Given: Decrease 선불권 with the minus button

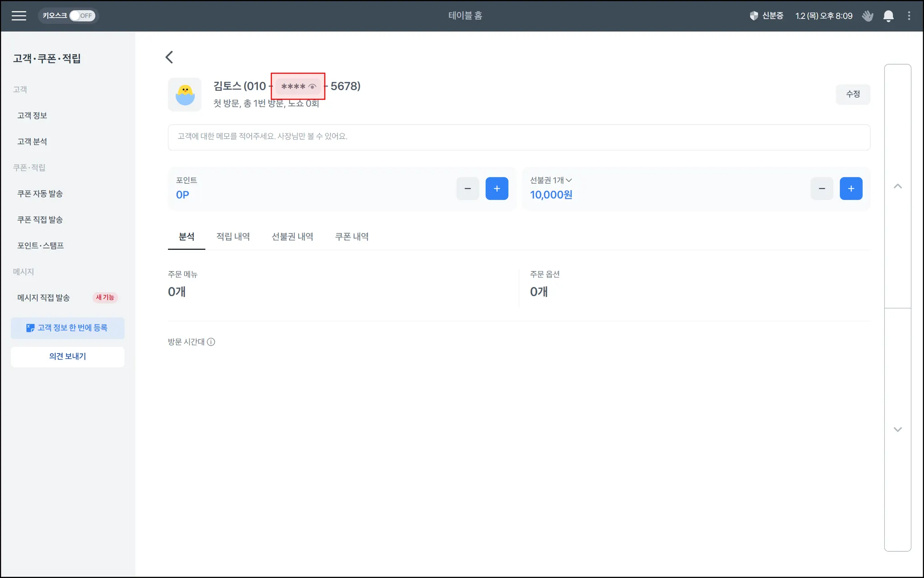Looking at the screenshot, I should tap(822, 189).
